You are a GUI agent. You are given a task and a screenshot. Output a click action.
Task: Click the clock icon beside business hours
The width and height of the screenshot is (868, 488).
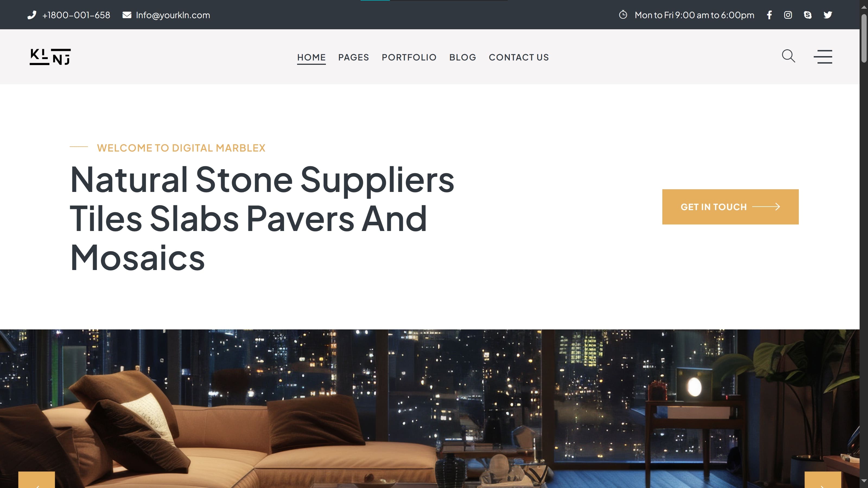tap(623, 15)
